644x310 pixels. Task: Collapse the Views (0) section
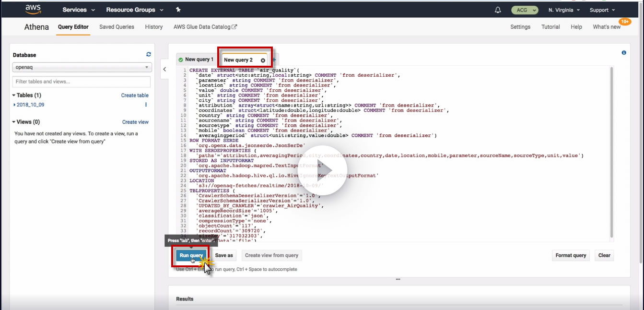26,122
